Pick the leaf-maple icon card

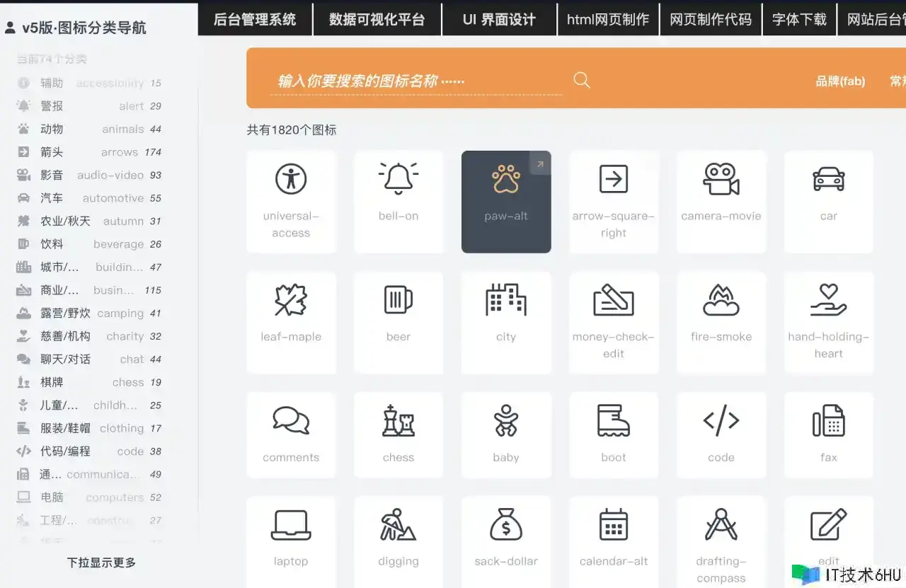pyautogui.click(x=291, y=323)
